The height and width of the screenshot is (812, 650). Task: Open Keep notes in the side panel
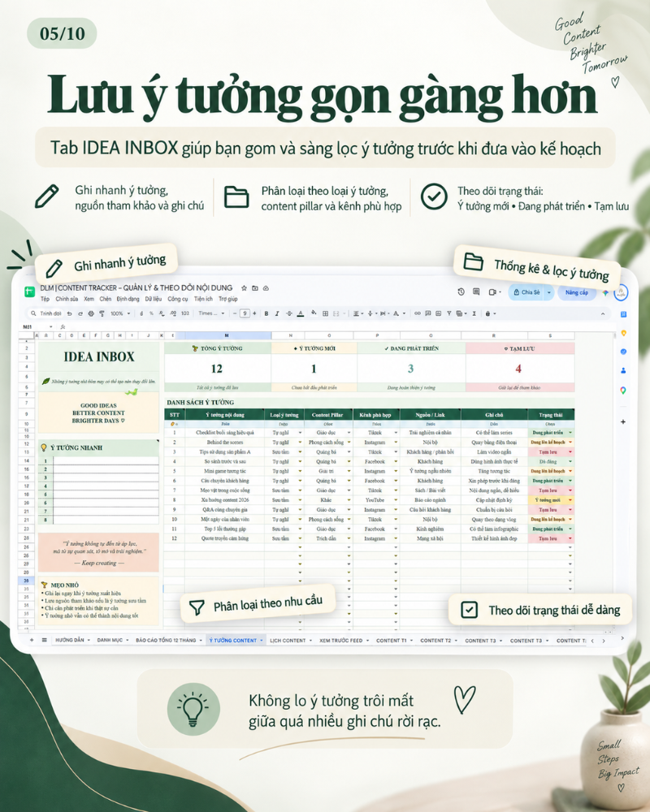623,333
